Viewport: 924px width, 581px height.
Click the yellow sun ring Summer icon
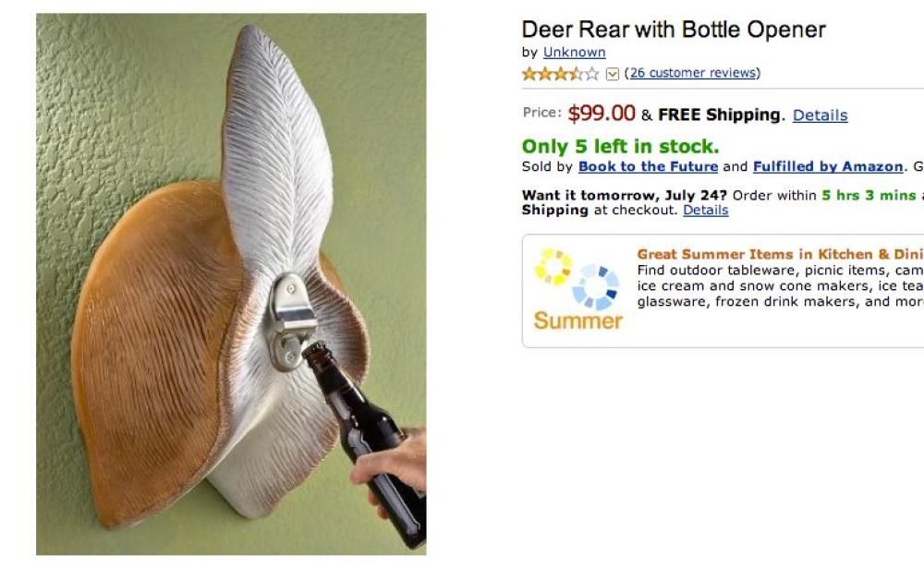(553, 267)
